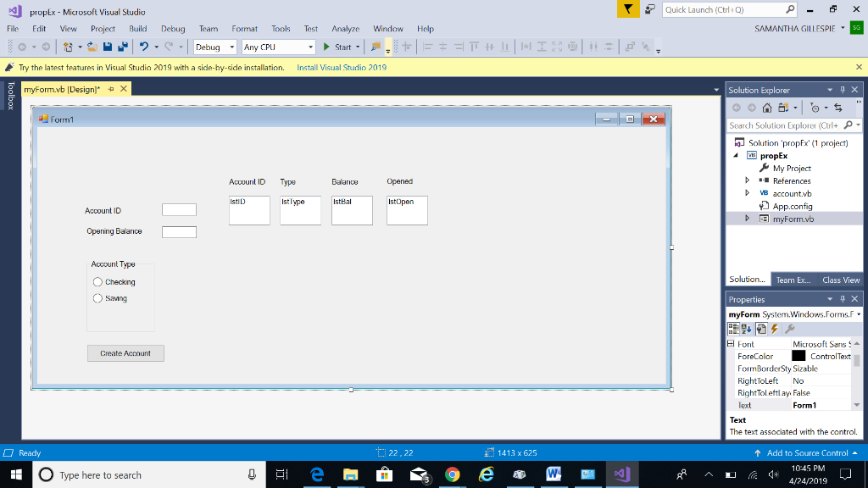Open the Undo history dropdown arrow
The image size is (868, 488).
click(156, 47)
